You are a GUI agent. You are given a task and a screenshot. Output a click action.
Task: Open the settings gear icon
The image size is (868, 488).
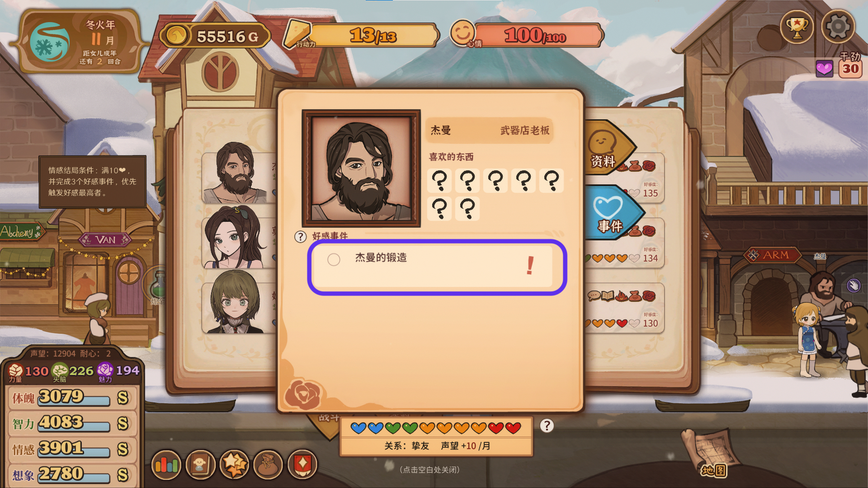[x=838, y=27]
